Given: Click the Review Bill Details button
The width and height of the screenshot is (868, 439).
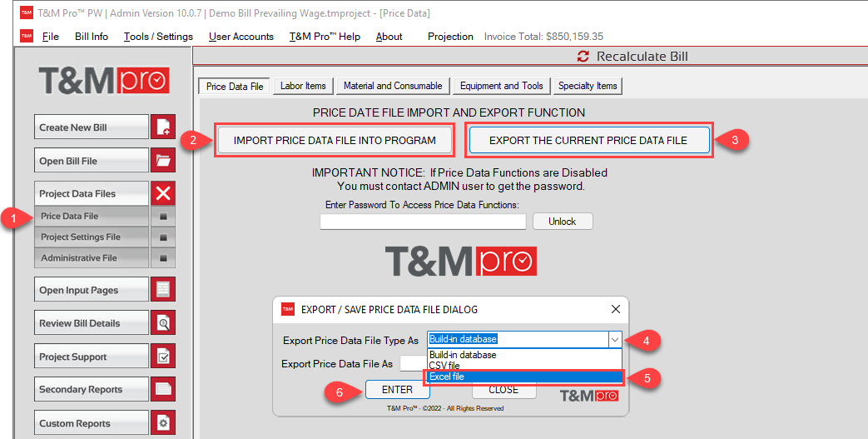Looking at the screenshot, I should click(x=92, y=322).
